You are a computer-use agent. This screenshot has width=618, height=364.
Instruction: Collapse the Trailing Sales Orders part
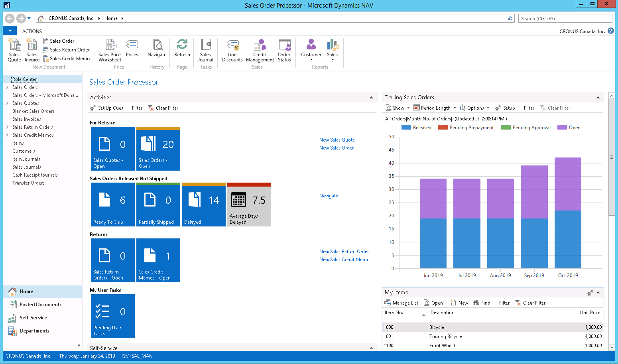pyautogui.click(x=598, y=98)
